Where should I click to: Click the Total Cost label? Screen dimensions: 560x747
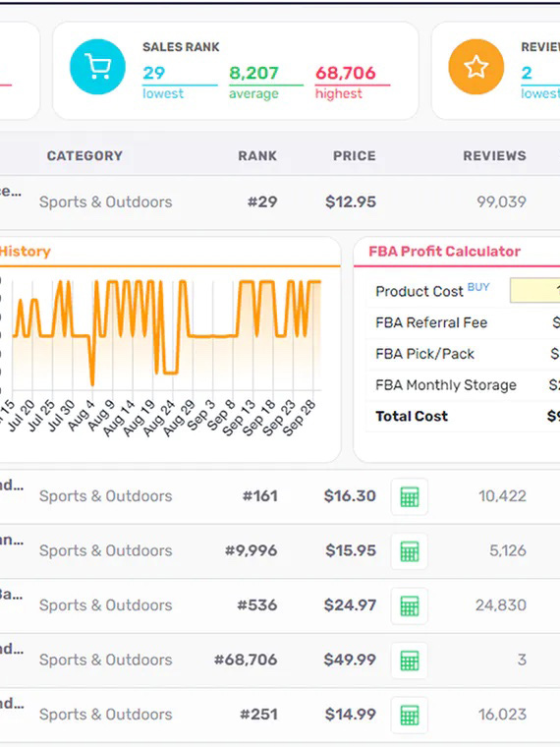pos(412,416)
